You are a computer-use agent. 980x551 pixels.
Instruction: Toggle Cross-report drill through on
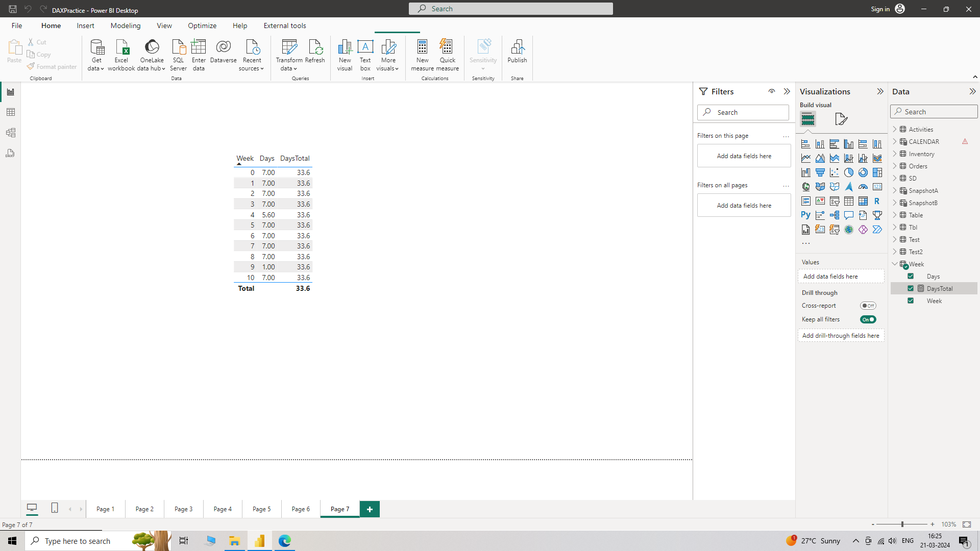(x=868, y=306)
